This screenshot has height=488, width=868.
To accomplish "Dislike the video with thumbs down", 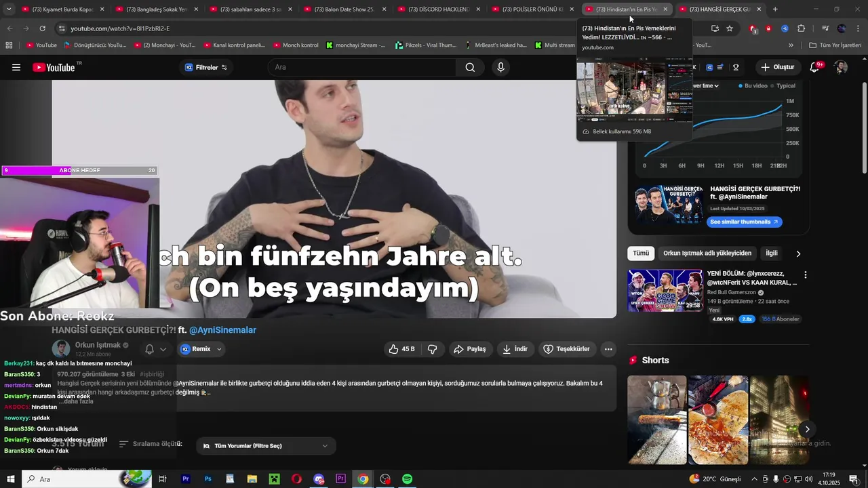I will [x=432, y=349].
